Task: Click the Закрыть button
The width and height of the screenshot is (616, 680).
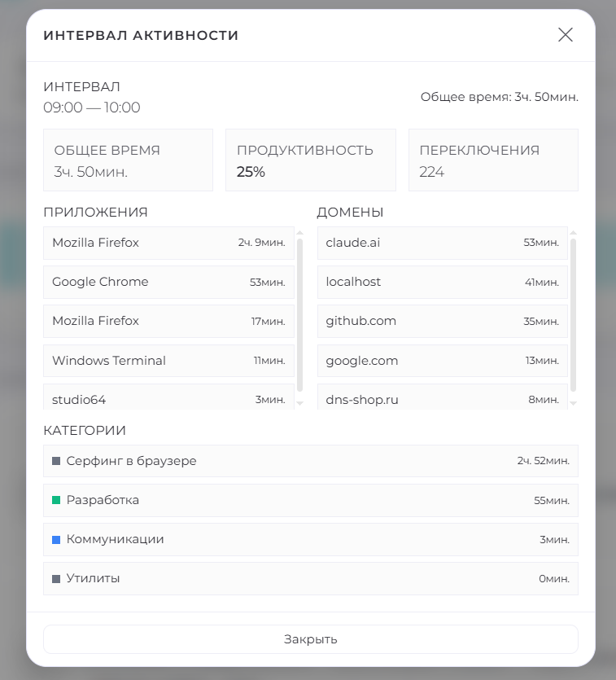Action: point(311,638)
